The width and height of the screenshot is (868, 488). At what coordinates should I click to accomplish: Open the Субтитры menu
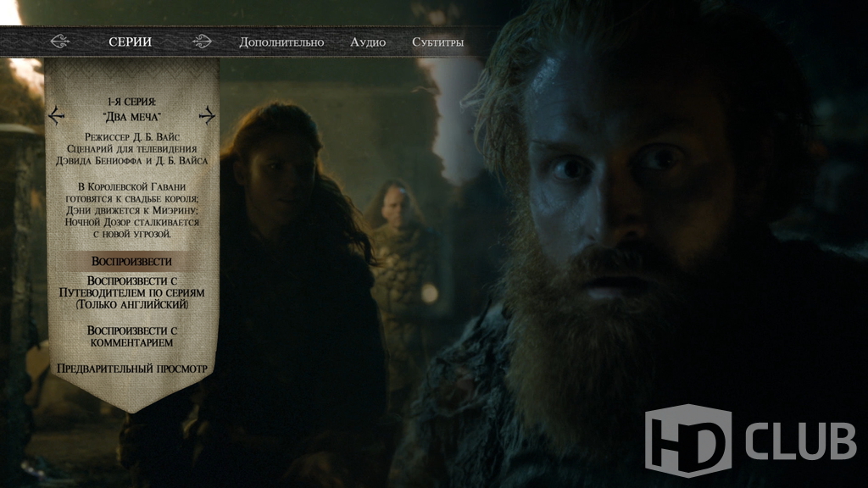(x=438, y=42)
